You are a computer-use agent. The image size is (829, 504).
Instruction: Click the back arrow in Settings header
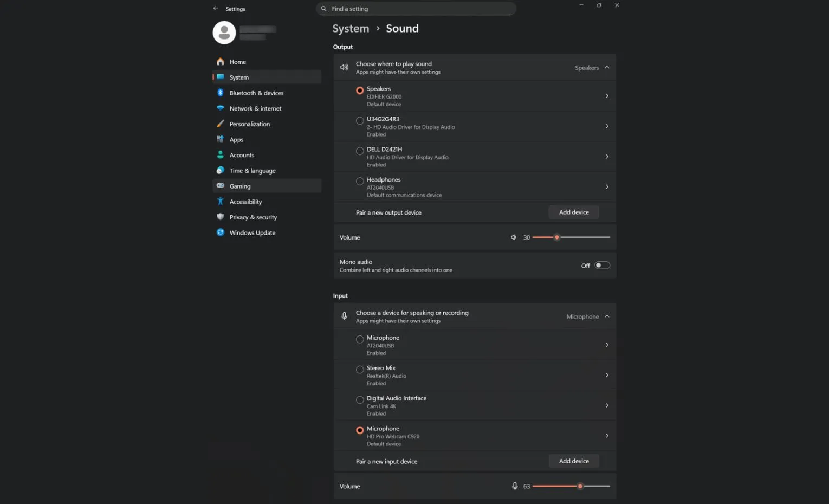(216, 9)
